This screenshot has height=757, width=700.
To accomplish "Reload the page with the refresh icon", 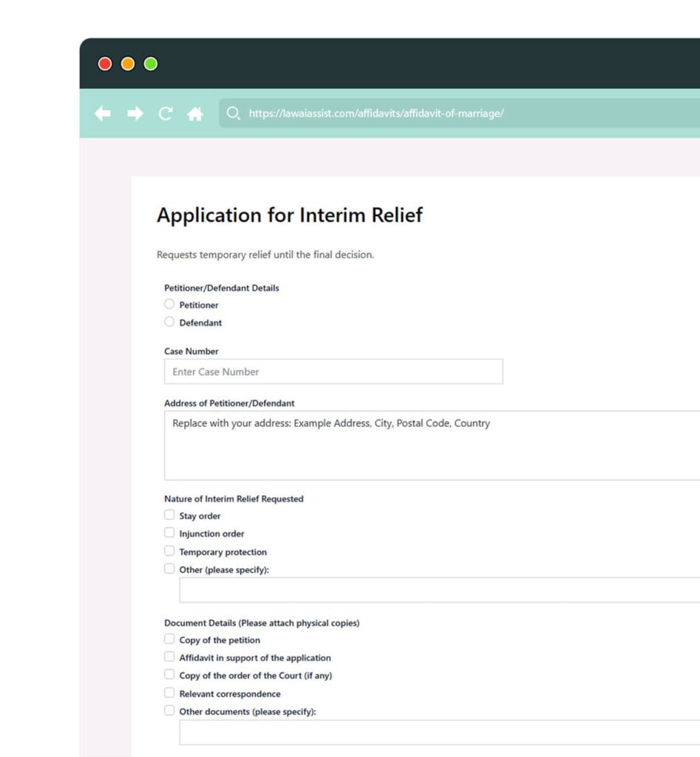I will [x=166, y=113].
